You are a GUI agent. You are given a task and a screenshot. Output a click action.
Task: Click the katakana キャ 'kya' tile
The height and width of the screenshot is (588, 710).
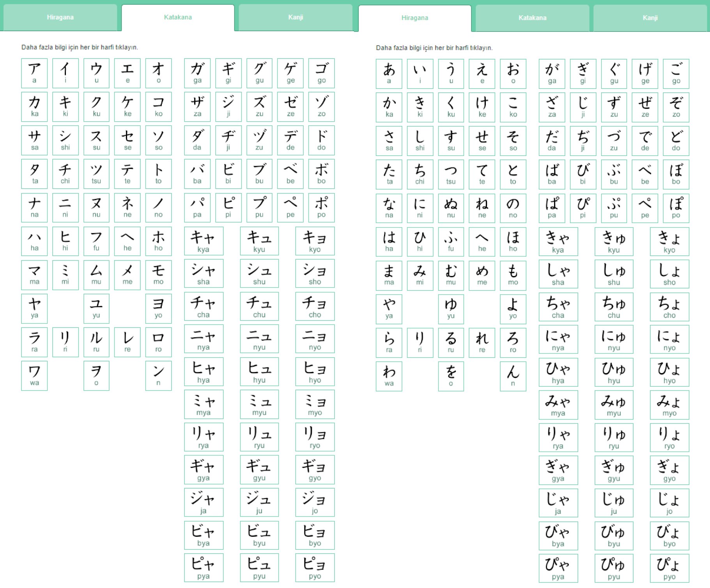tap(204, 241)
